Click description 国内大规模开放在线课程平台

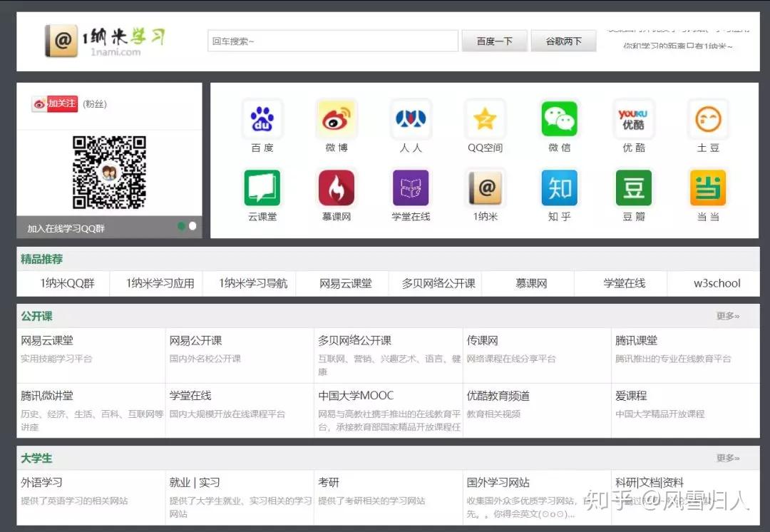tap(227, 414)
